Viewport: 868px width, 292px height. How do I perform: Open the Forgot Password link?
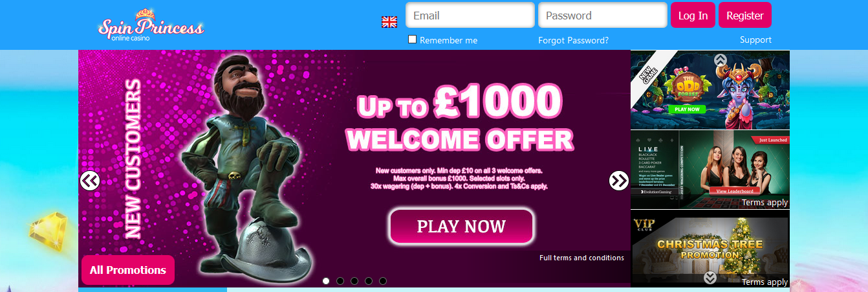573,40
